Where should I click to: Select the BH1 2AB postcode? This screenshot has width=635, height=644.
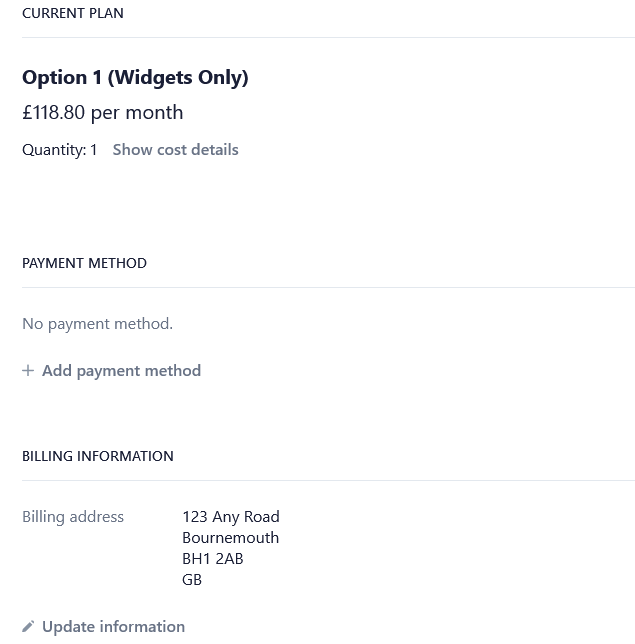click(213, 558)
